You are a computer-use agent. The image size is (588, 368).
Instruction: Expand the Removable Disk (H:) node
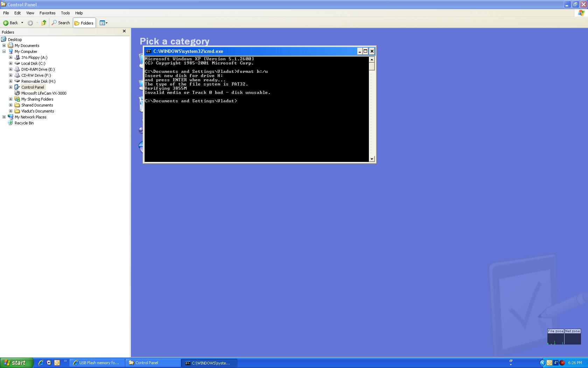point(11,81)
